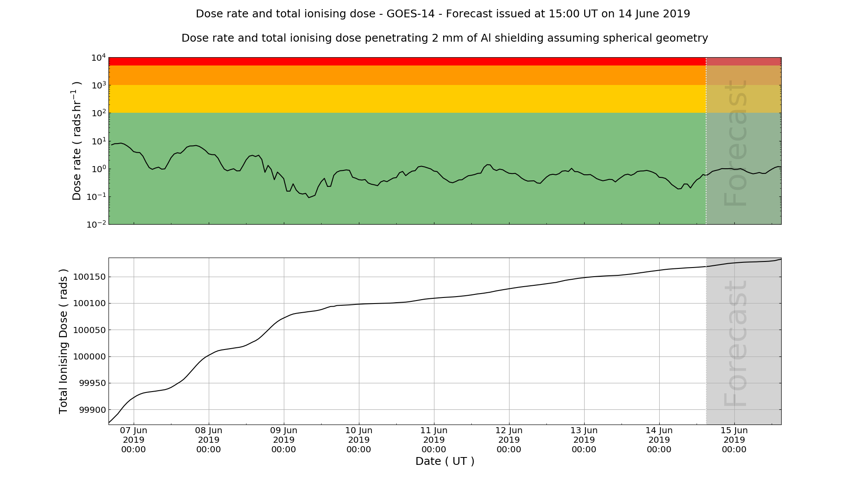Click the GOES-14 forecast chart title
868x477 pixels.
click(443, 14)
